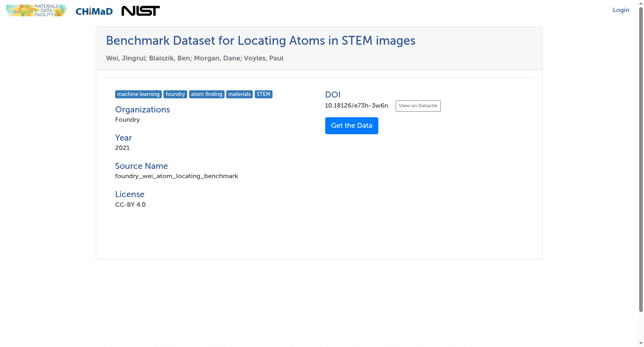This screenshot has height=347, width=644.
Task: Click the NIST logo
Action: [x=140, y=11]
